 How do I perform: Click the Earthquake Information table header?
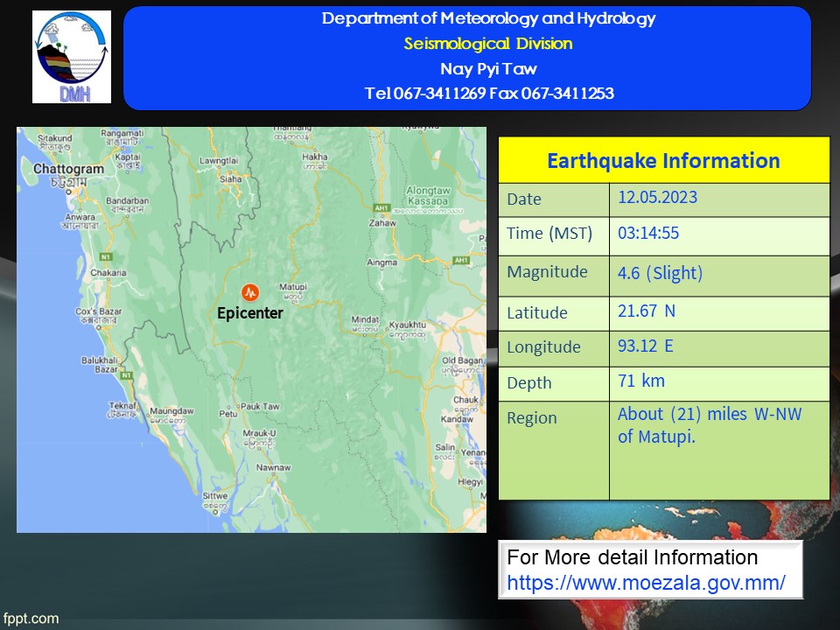click(x=664, y=160)
